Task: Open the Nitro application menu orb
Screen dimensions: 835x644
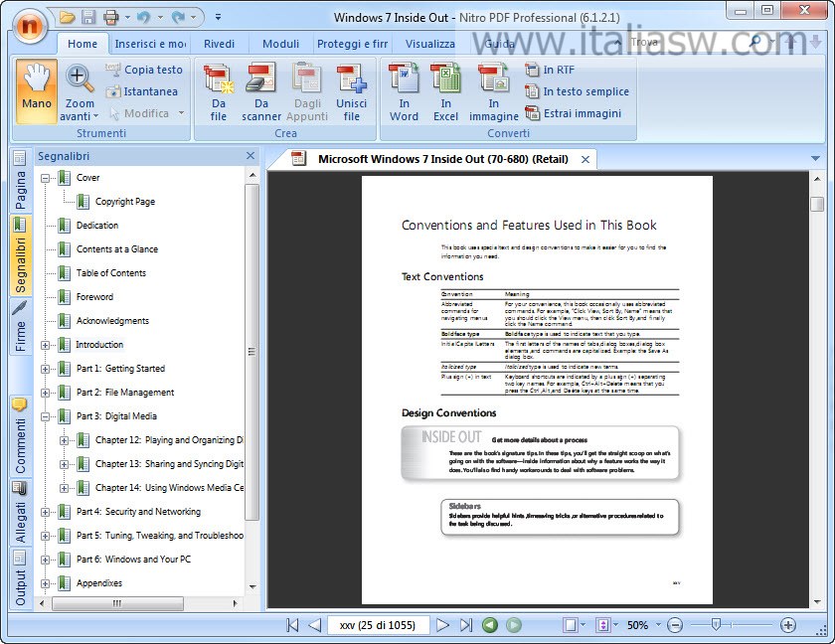Action: coord(29,26)
